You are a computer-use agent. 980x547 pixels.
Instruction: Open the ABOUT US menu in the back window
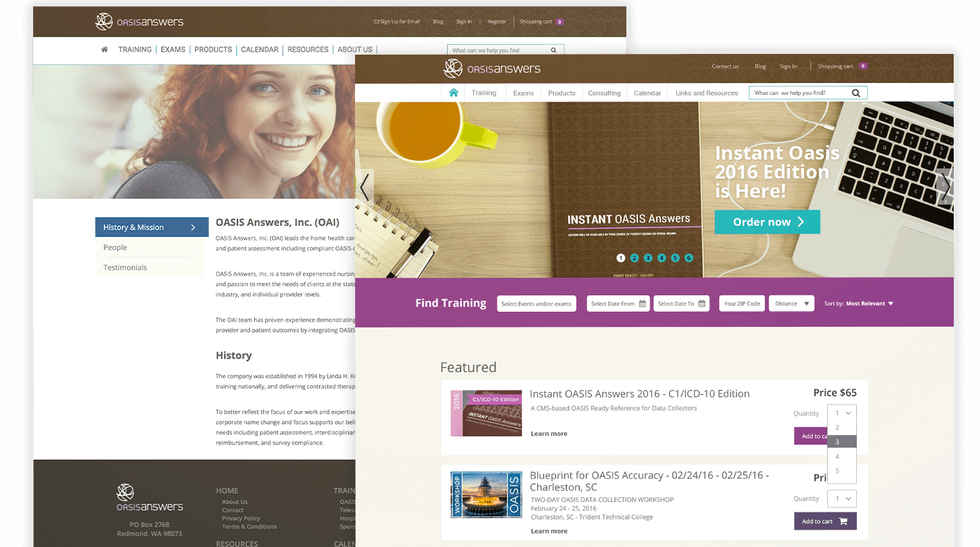(355, 50)
